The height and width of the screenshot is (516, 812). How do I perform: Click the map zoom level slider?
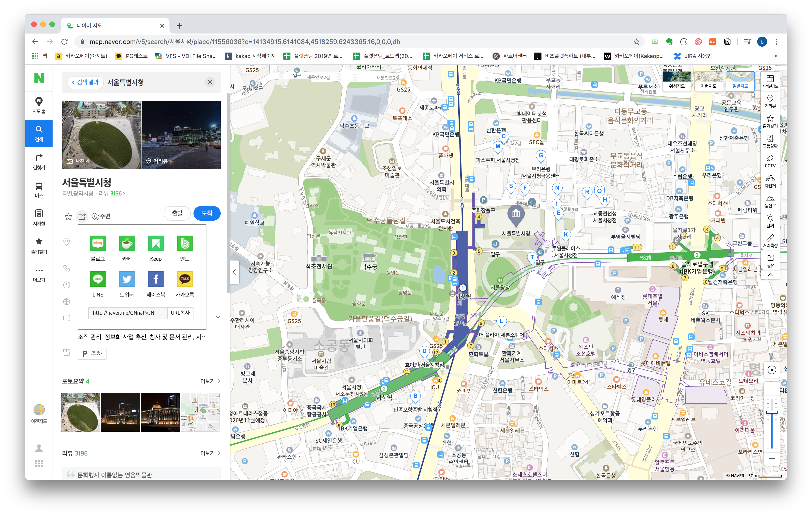coord(771,412)
